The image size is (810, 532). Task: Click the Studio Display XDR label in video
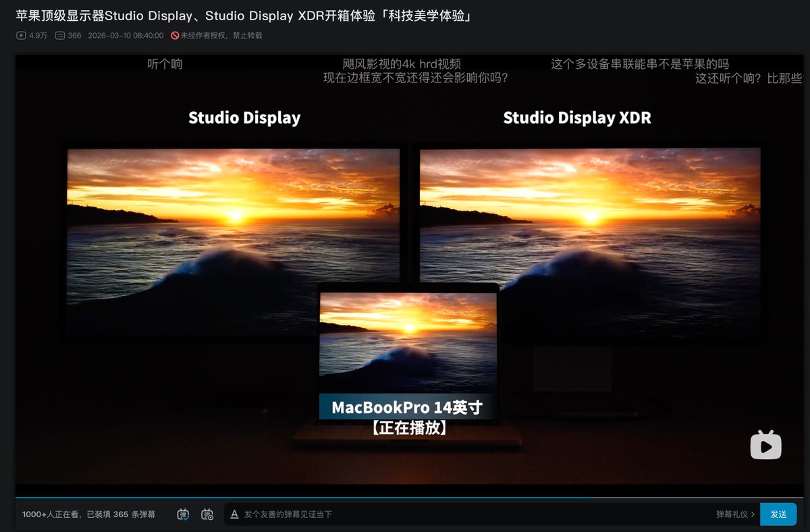coord(577,117)
